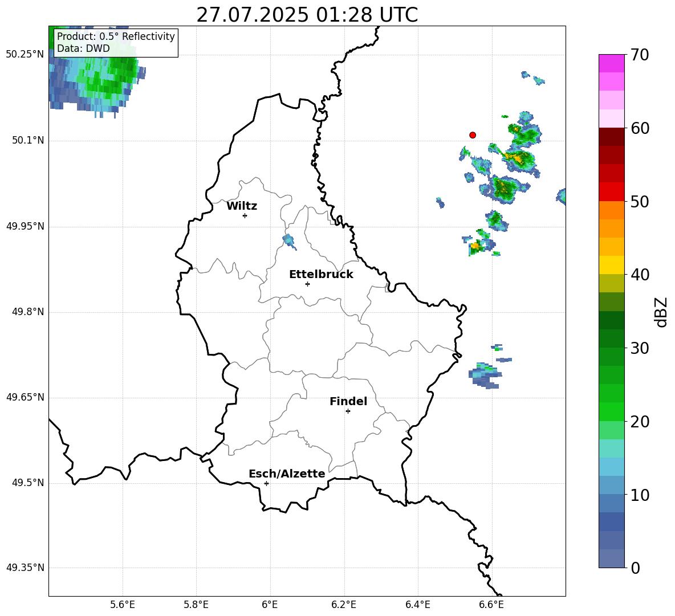Click the plot title 27.07.2025 01:28 UTC
This screenshot has width=675, height=616.
click(307, 15)
